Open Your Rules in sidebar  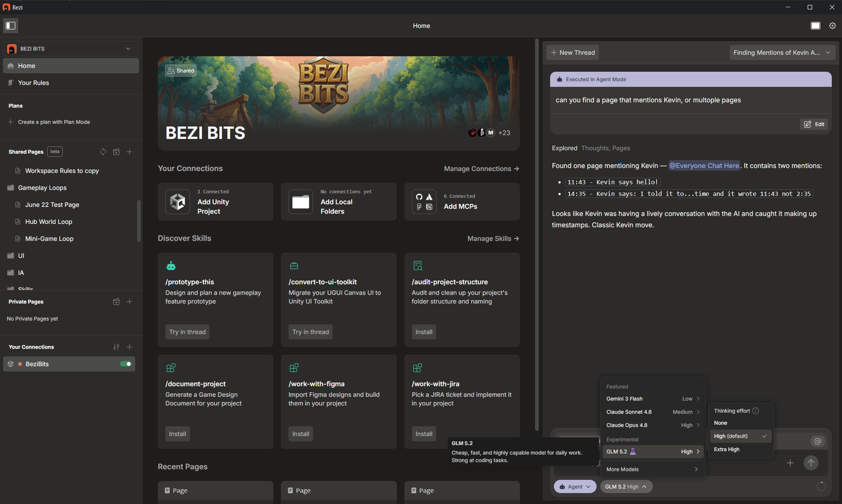click(71, 83)
